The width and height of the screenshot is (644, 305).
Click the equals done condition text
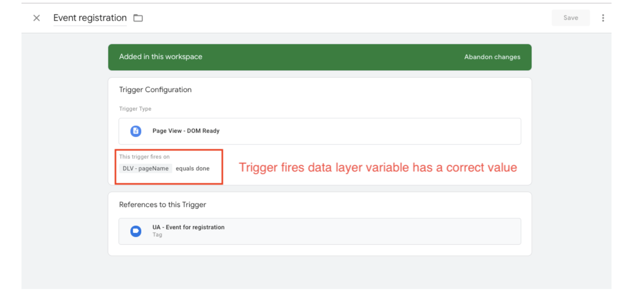tap(192, 168)
